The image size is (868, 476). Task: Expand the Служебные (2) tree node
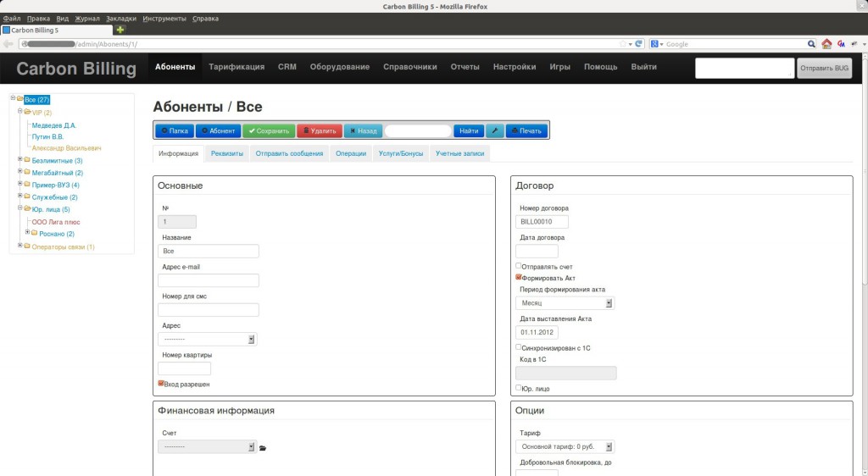coord(20,196)
